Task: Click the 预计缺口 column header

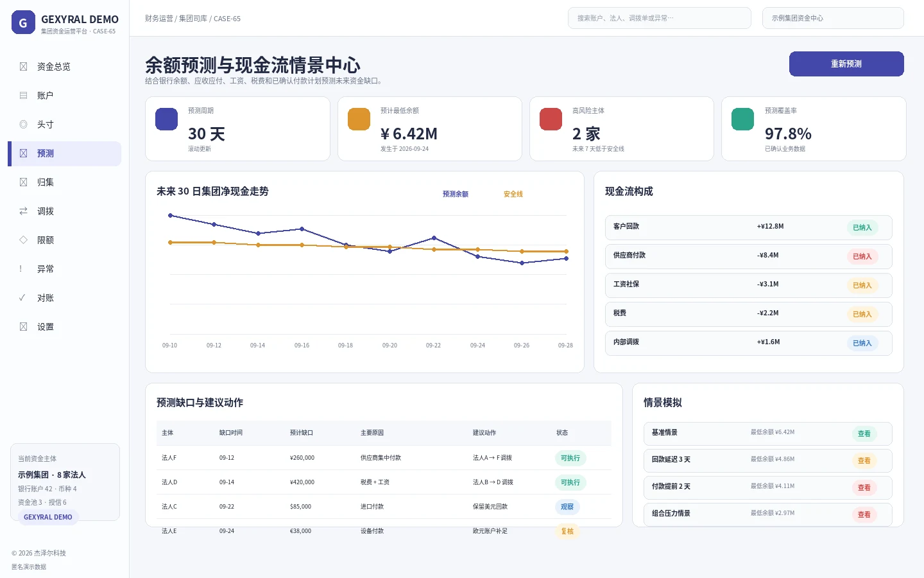Action: pyautogui.click(x=302, y=433)
